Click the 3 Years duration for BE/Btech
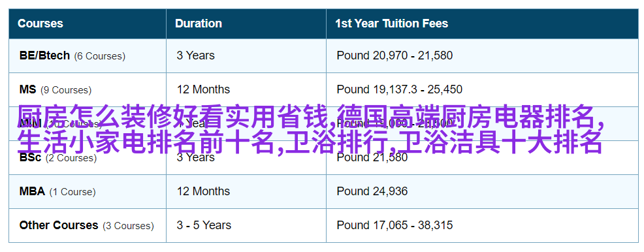This screenshot has height=252, width=644. 195,55
